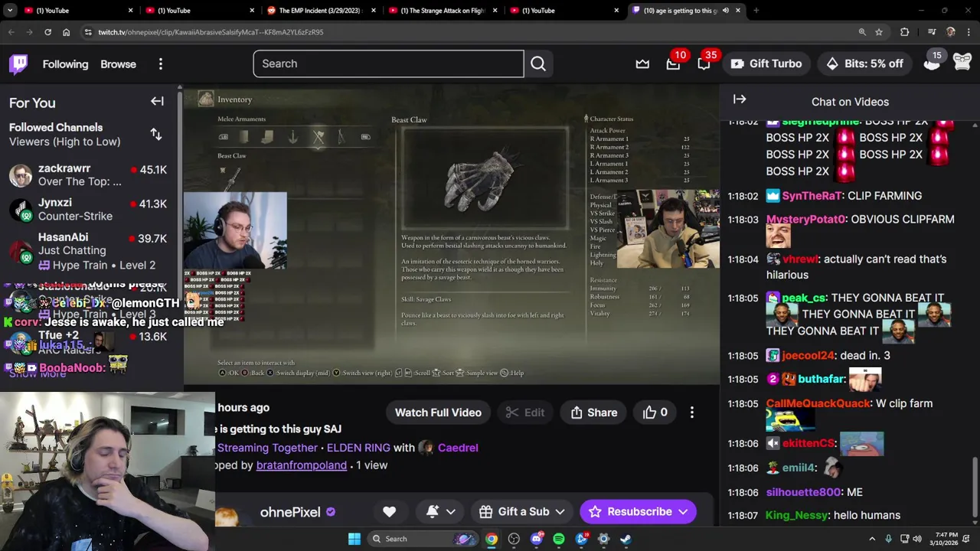Zoom control icon in address bar
Image resolution: width=980 pixels, height=551 pixels.
(x=862, y=32)
